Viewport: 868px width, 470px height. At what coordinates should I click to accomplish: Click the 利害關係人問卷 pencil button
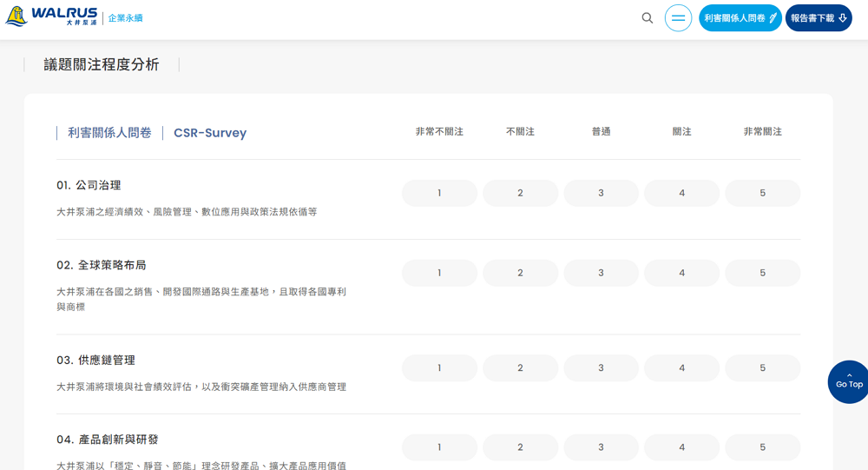(x=740, y=18)
